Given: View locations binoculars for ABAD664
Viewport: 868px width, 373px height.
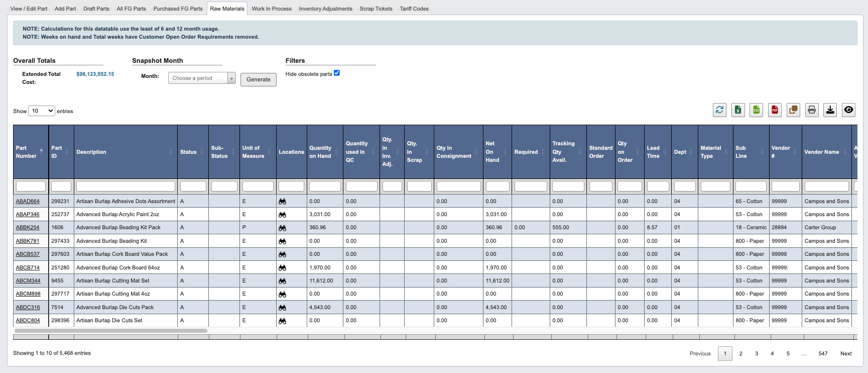Looking at the screenshot, I should (x=283, y=201).
